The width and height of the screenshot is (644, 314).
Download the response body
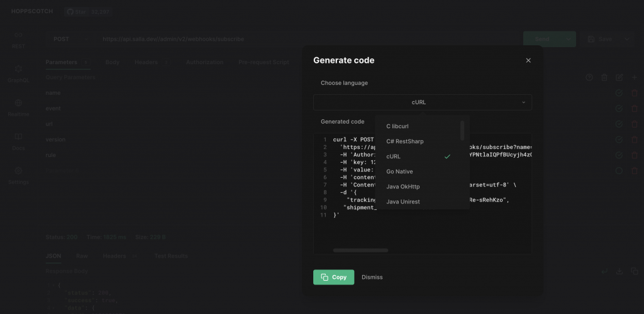coord(619,271)
